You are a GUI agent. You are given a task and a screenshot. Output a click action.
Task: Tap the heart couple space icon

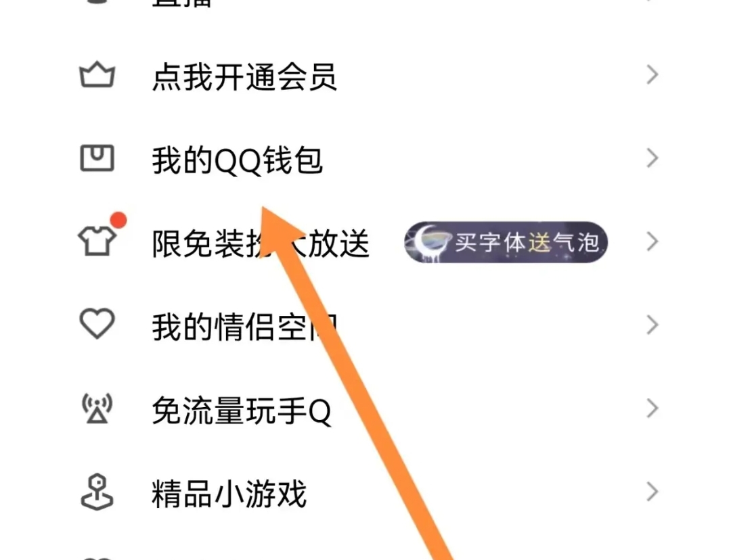(97, 323)
